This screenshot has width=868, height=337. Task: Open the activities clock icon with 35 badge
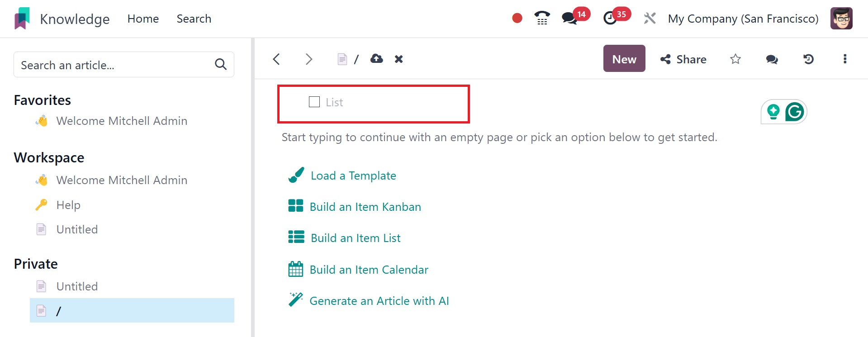(x=610, y=18)
